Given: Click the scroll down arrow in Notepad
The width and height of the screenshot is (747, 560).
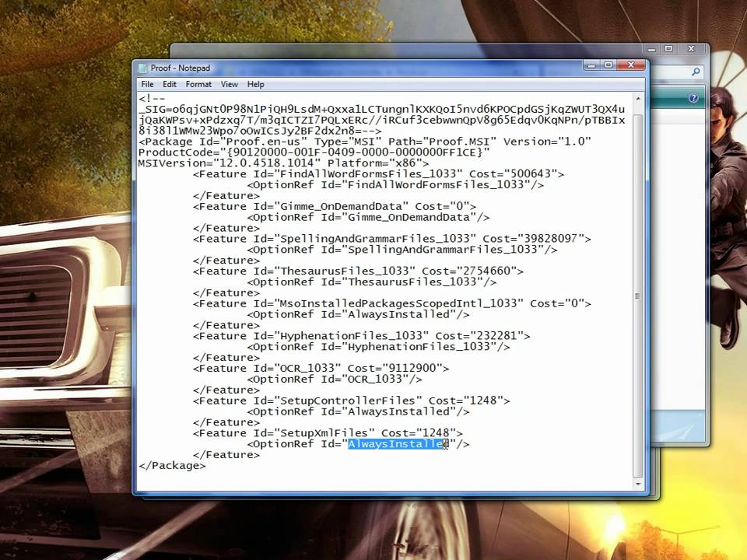Looking at the screenshot, I should pyautogui.click(x=638, y=485).
